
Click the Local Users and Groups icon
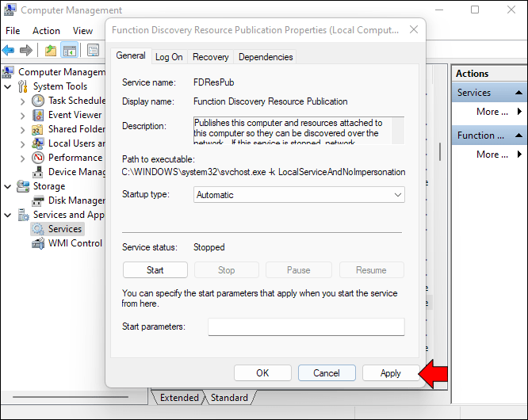[38, 143]
